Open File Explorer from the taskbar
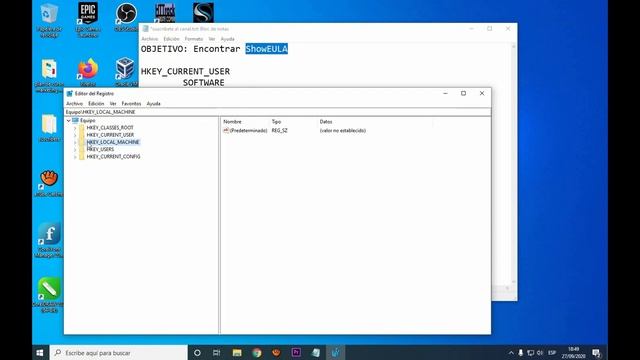The height and width of the screenshot is (360, 640). point(237,353)
